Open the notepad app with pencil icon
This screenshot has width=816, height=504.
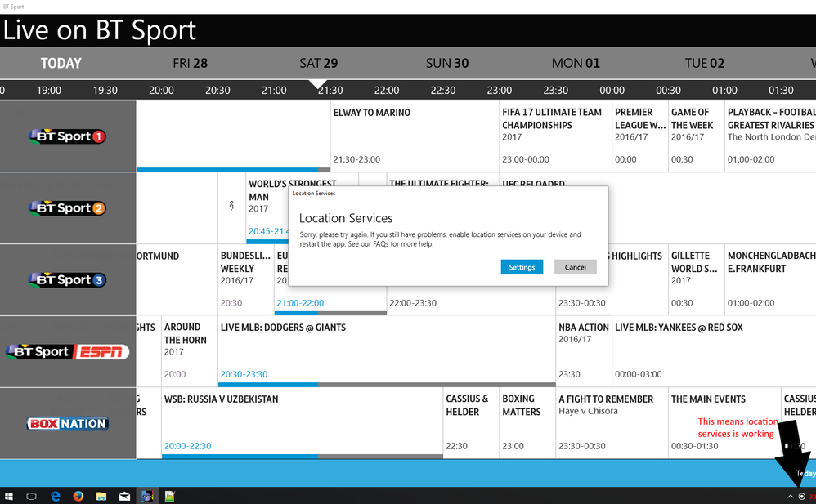click(170, 496)
